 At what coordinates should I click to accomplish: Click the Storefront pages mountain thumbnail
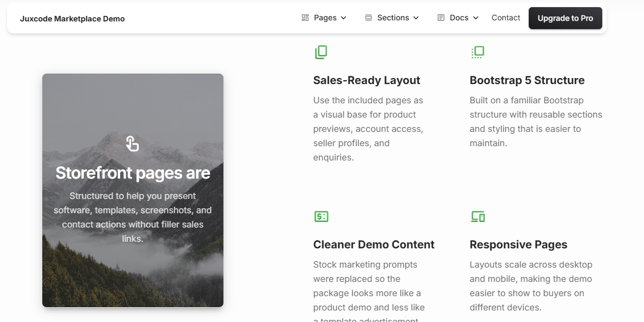132,190
